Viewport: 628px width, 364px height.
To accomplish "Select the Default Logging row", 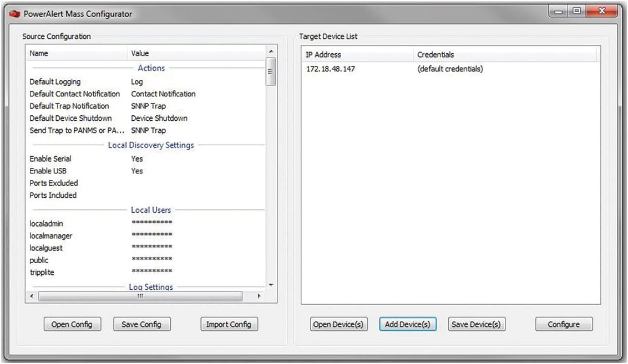I will tap(146, 81).
